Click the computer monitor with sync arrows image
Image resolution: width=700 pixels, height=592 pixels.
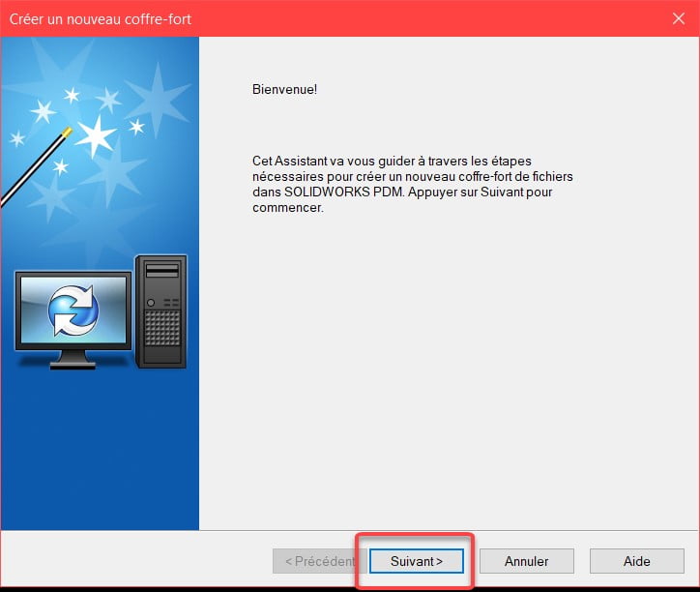73,319
